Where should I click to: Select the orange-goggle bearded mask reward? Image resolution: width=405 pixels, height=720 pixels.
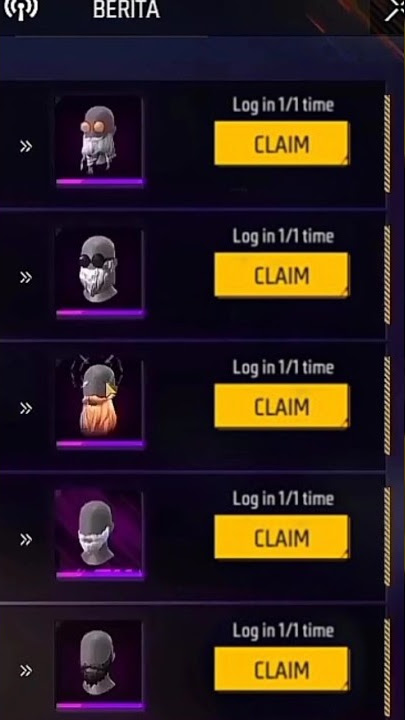(99, 140)
